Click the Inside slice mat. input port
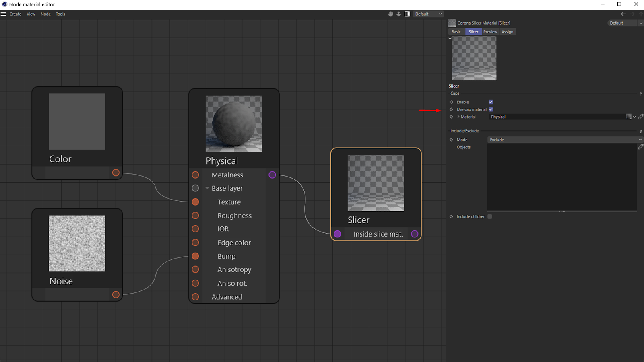This screenshot has height=362, width=644. coord(338,234)
